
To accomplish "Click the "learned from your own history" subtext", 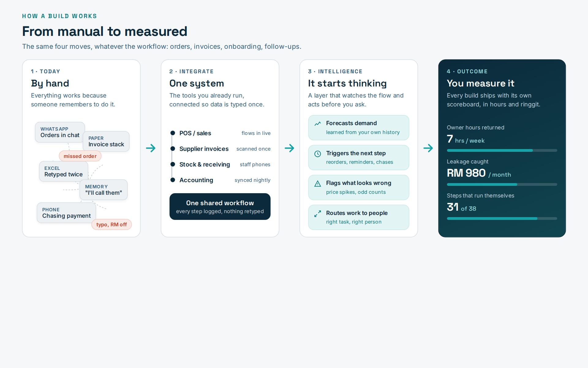I will [x=363, y=132].
